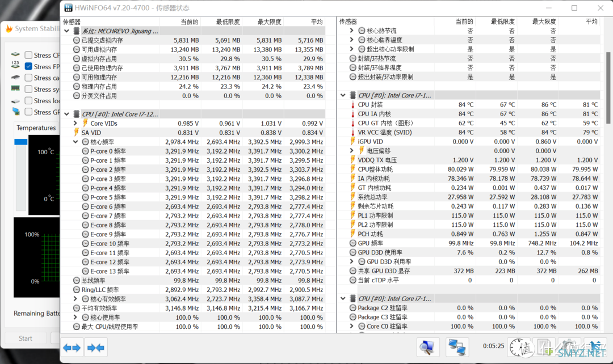
Task: Select the GPU D3D 使用率 row
Action: [x=469, y=252]
